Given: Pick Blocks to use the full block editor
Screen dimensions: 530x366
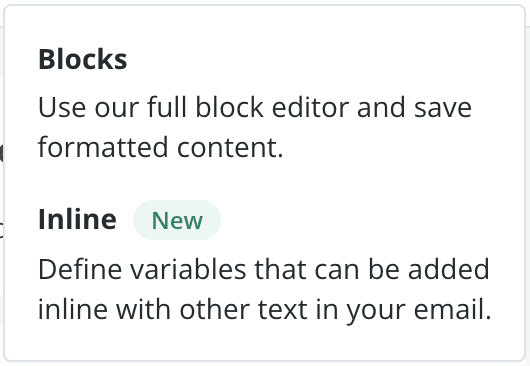Looking at the screenshot, I should (255, 103).
